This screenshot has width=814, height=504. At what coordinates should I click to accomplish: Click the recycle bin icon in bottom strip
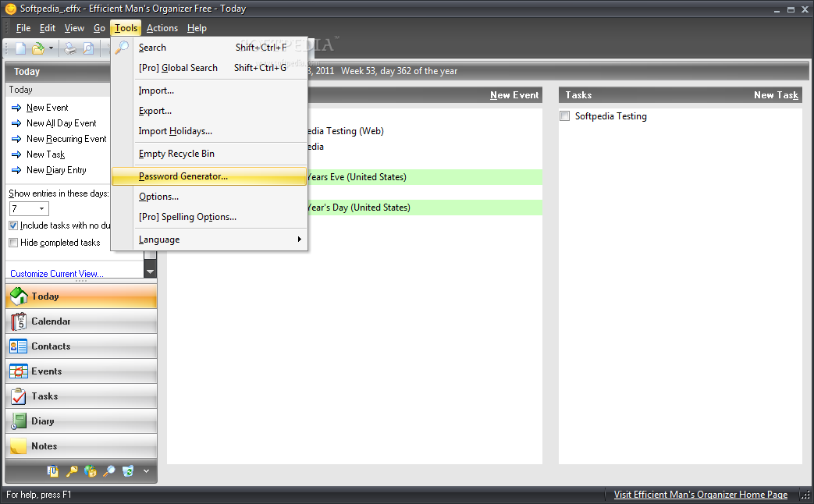pos(128,470)
